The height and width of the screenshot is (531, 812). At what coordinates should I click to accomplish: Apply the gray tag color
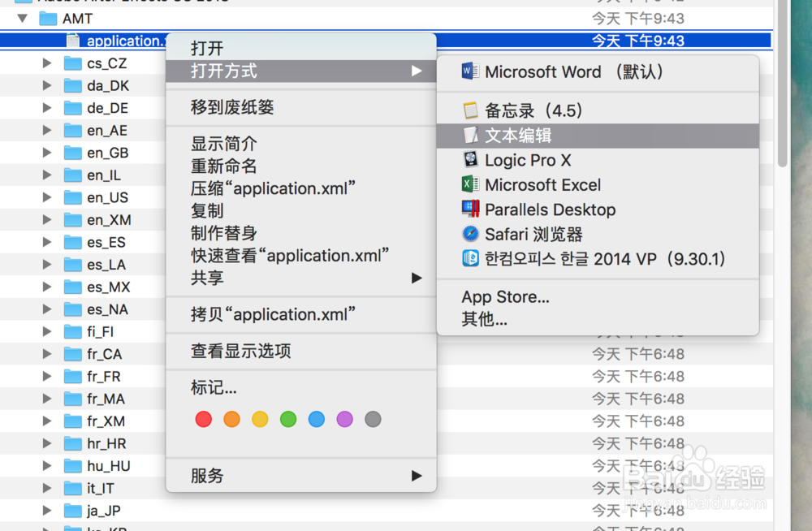click(x=373, y=419)
